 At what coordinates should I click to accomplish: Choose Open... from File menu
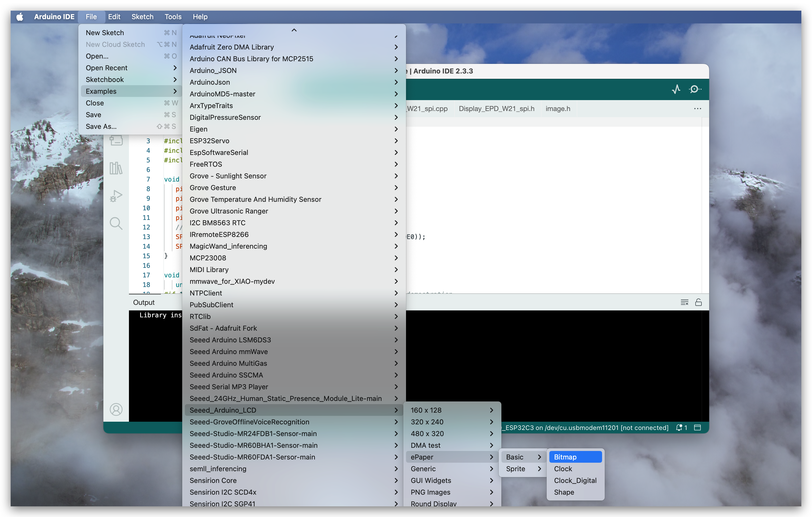coord(131,56)
